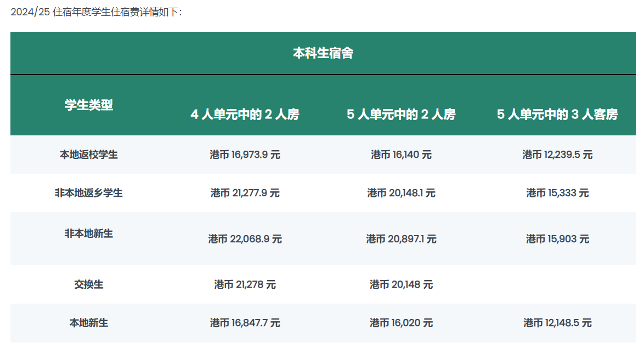The image size is (644, 348).
Task: Click the fee "港币 21,277.9 元"
Action: click(x=245, y=193)
